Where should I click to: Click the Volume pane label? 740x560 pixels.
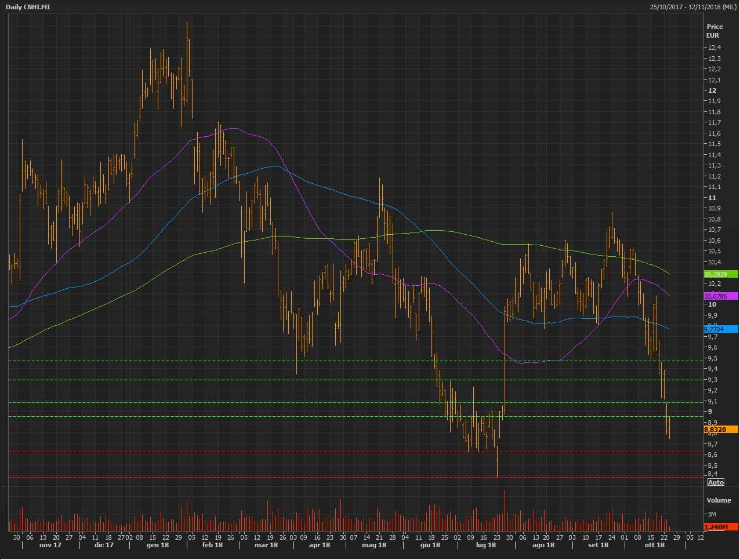(719, 500)
